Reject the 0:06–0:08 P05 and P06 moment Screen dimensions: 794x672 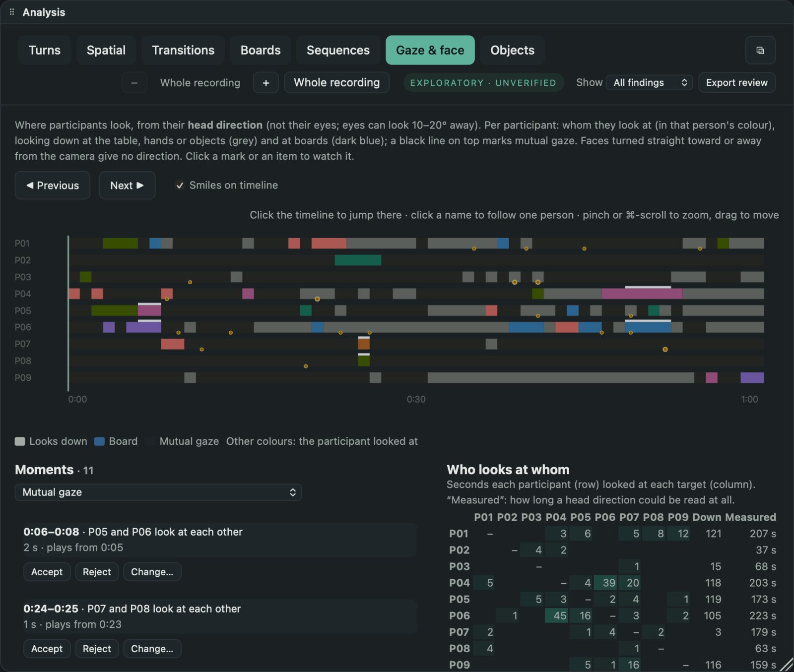[97, 572]
